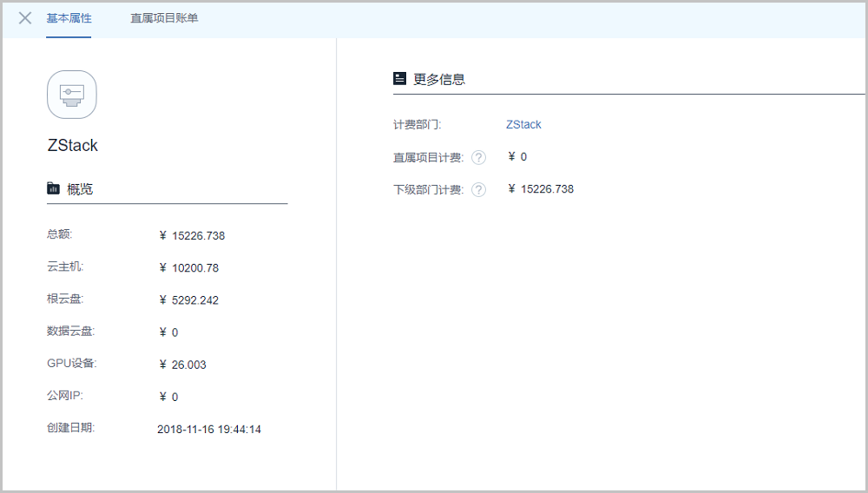The image size is (868, 493).
Task: Switch to the 基本属性 tab
Action: tap(69, 18)
